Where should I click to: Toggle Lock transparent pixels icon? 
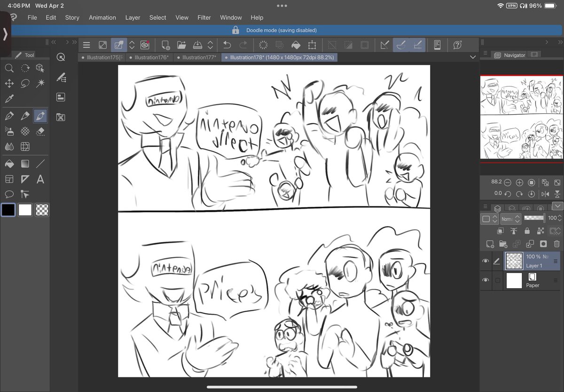(x=540, y=231)
